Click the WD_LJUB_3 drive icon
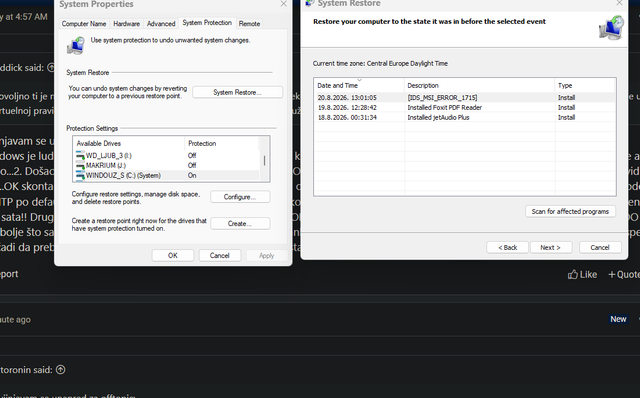 [80, 156]
